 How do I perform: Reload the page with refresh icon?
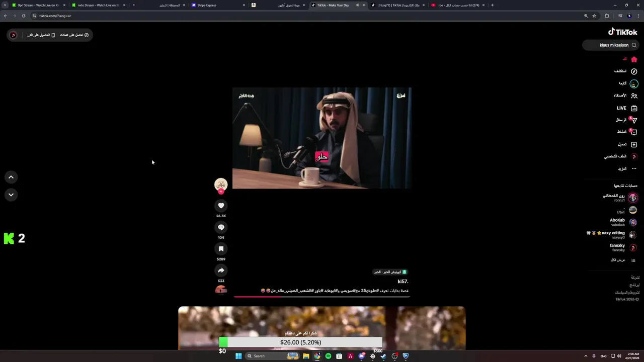[x=23, y=16]
